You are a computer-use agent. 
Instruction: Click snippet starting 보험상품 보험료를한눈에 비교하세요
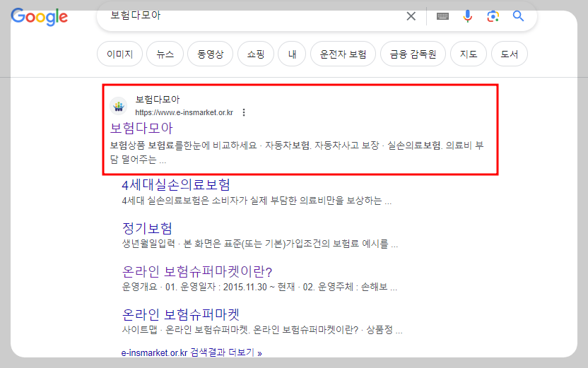click(297, 153)
